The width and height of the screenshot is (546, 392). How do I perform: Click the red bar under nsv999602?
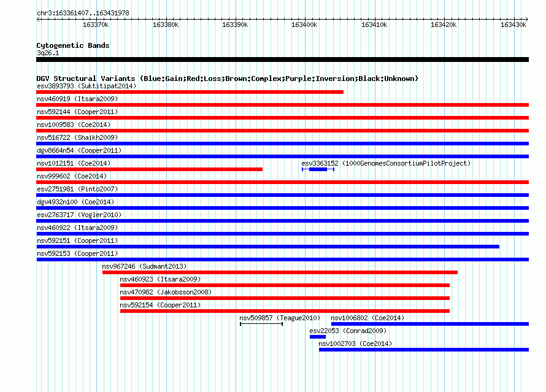point(282,182)
